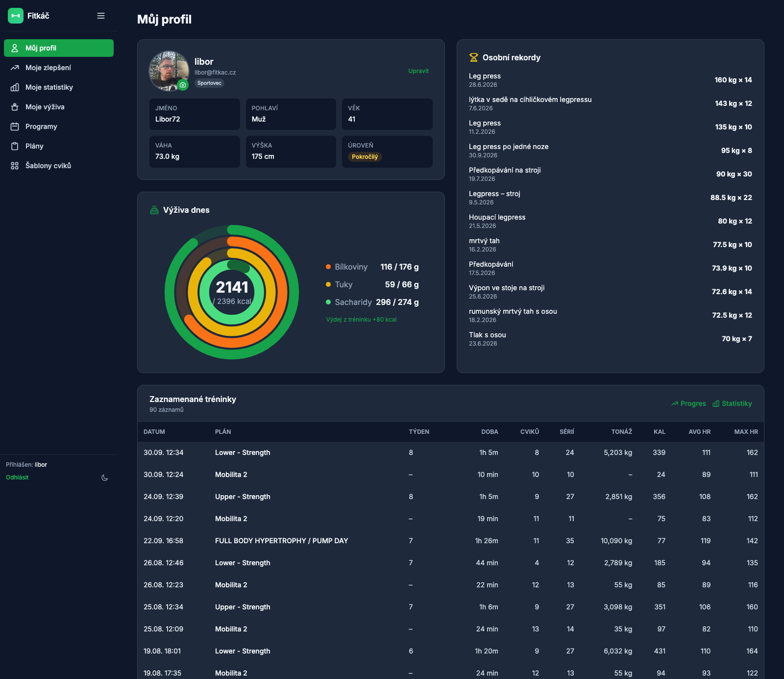This screenshot has width=784, height=679.
Task: Toggle dark mode with the moon icon
Action: coord(105,478)
